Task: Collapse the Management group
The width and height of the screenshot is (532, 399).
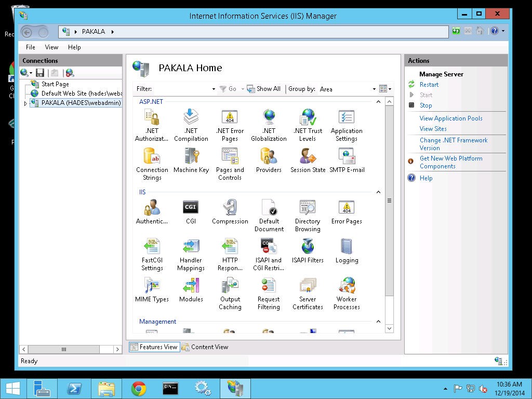Action: pyautogui.click(x=378, y=321)
